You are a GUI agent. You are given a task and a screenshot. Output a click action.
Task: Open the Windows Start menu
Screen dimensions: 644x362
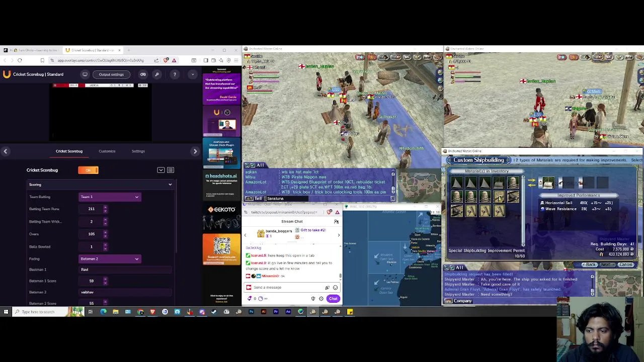tap(6, 312)
